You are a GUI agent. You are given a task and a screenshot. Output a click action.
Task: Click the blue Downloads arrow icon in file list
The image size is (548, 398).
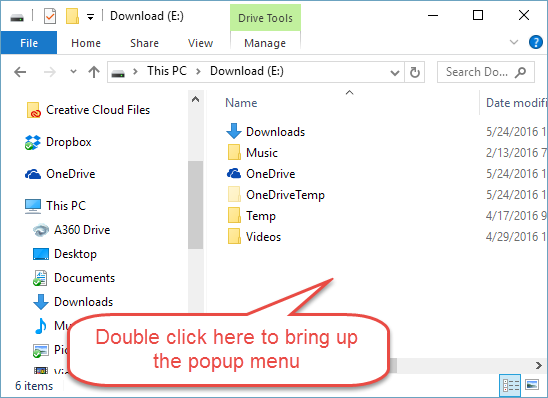pos(234,131)
